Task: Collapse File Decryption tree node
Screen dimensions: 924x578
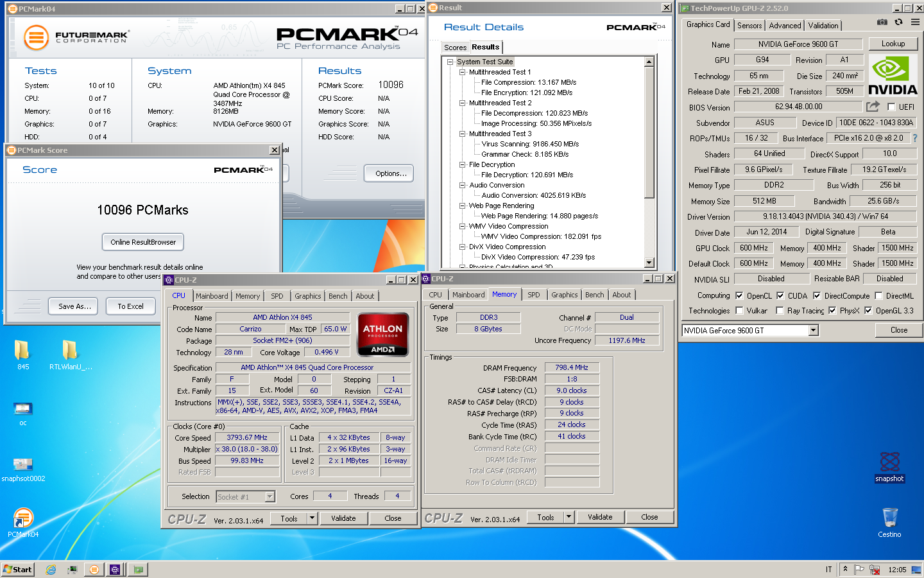Action: click(x=462, y=164)
